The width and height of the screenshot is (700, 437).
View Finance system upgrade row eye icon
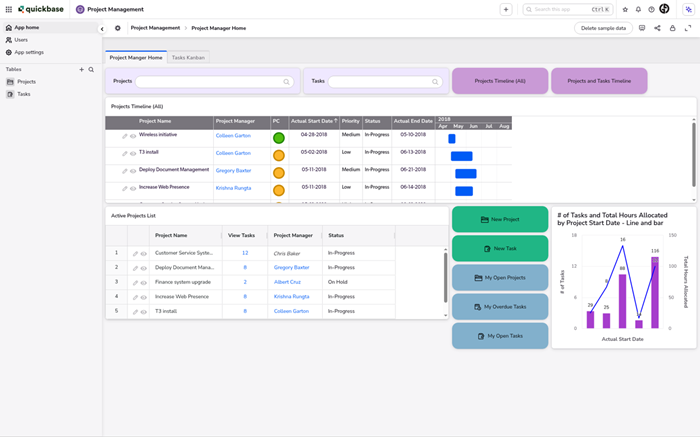click(x=144, y=283)
